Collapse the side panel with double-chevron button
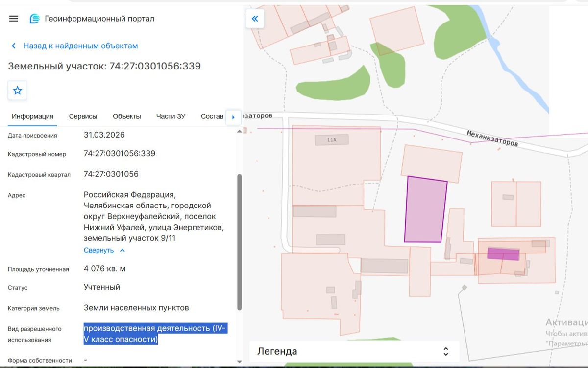Viewport: 588px width, 368px height. pos(255,19)
